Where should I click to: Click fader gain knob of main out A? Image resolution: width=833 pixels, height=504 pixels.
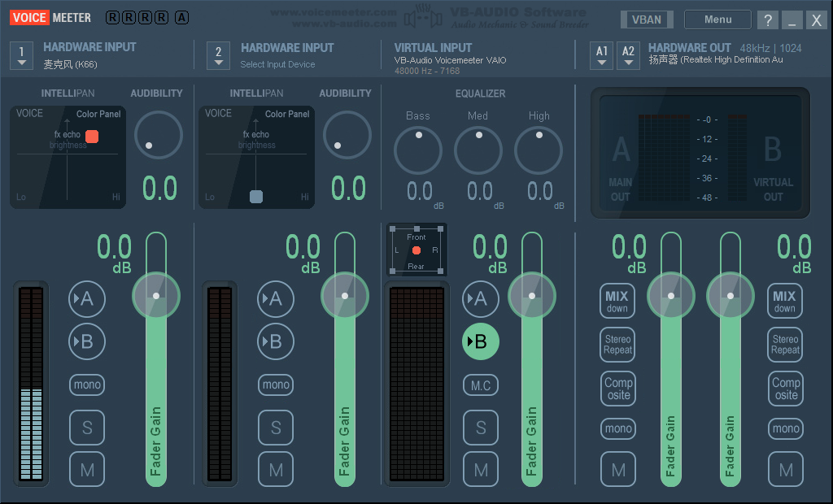click(x=671, y=296)
